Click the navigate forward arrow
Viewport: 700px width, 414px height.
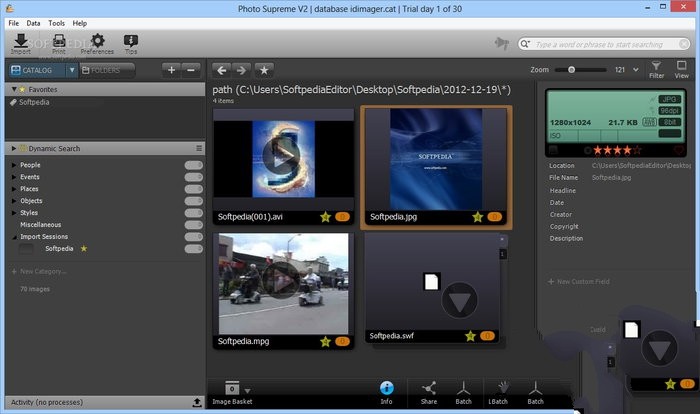point(242,70)
